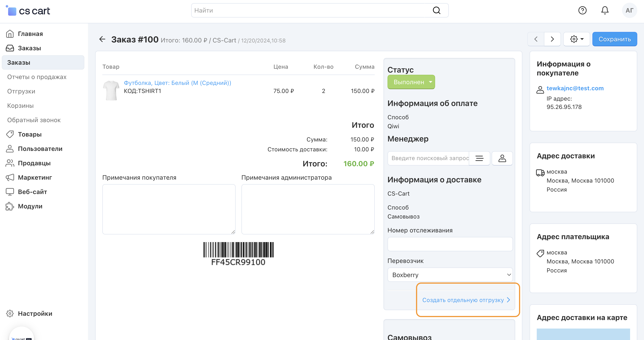Open the АГ user avatar menu
Image resolution: width=644 pixels, height=340 pixels.
pos(629,10)
